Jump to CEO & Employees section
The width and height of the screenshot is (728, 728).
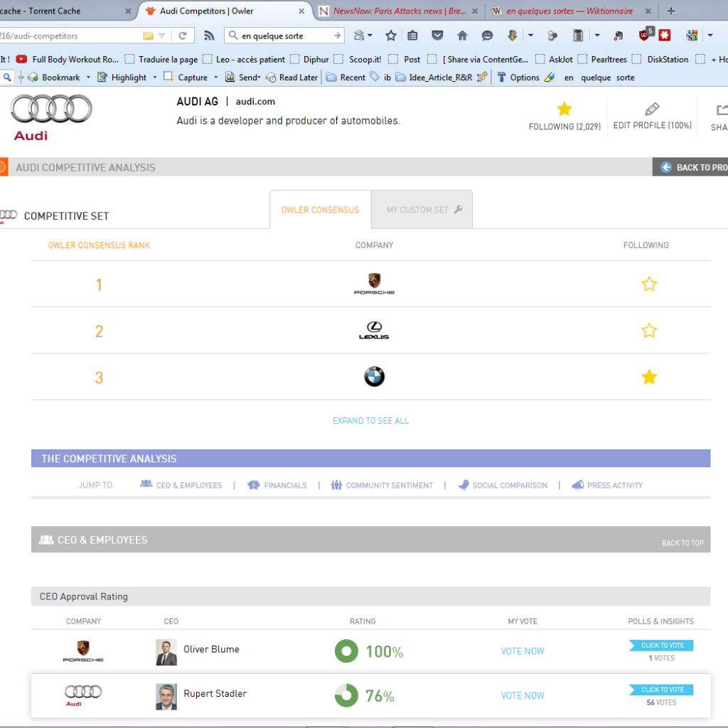coord(181,485)
